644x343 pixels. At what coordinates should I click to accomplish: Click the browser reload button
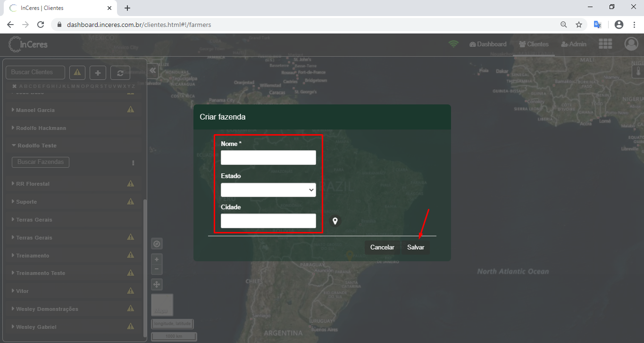(41, 25)
